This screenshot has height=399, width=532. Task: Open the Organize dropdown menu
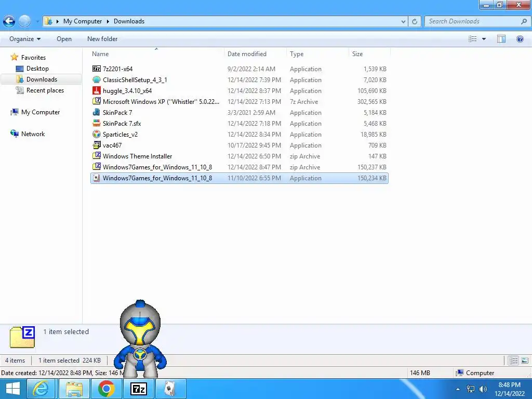25,38
